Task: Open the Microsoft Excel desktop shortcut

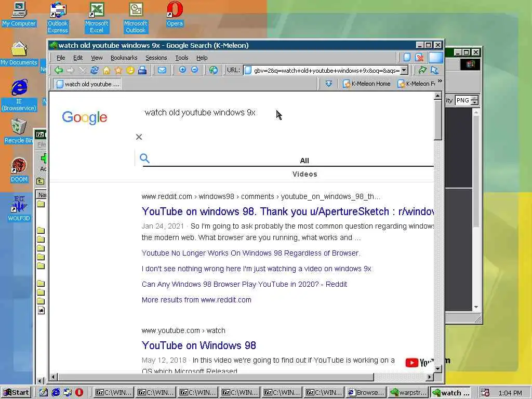Action: (97, 18)
